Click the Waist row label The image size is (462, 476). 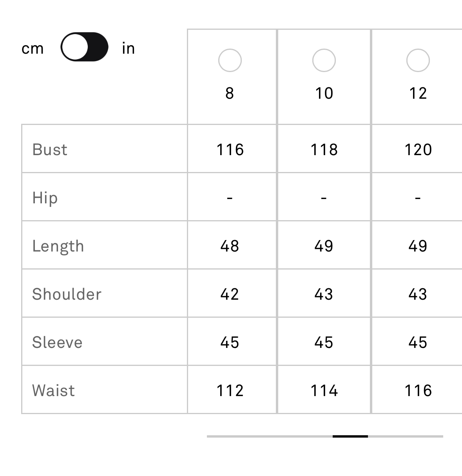click(53, 391)
